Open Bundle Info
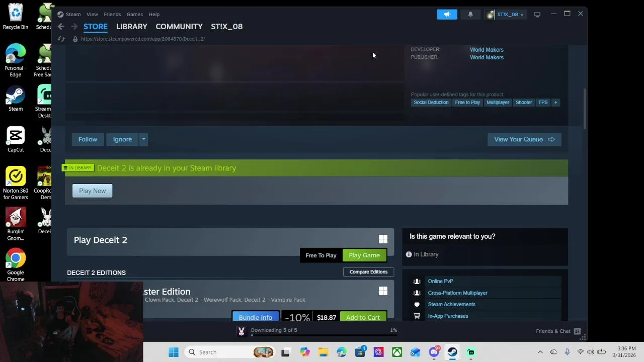644x362 pixels. click(256, 317)
